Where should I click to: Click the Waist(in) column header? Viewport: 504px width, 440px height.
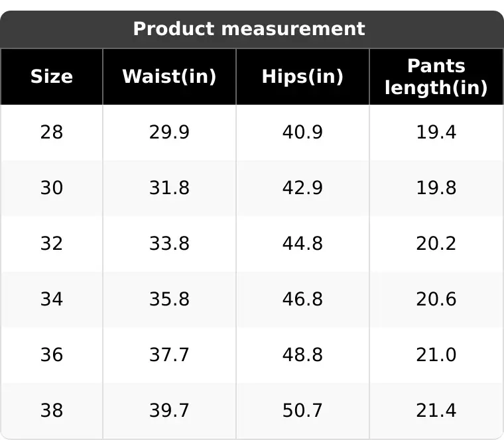[x=169, y=77]
